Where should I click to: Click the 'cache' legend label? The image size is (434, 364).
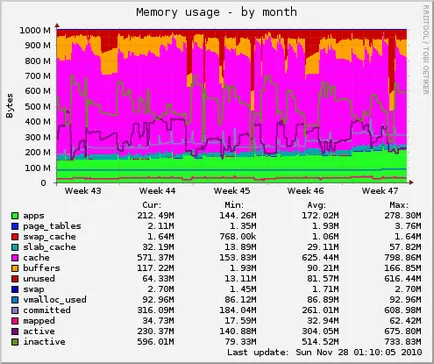coord(36,258)
